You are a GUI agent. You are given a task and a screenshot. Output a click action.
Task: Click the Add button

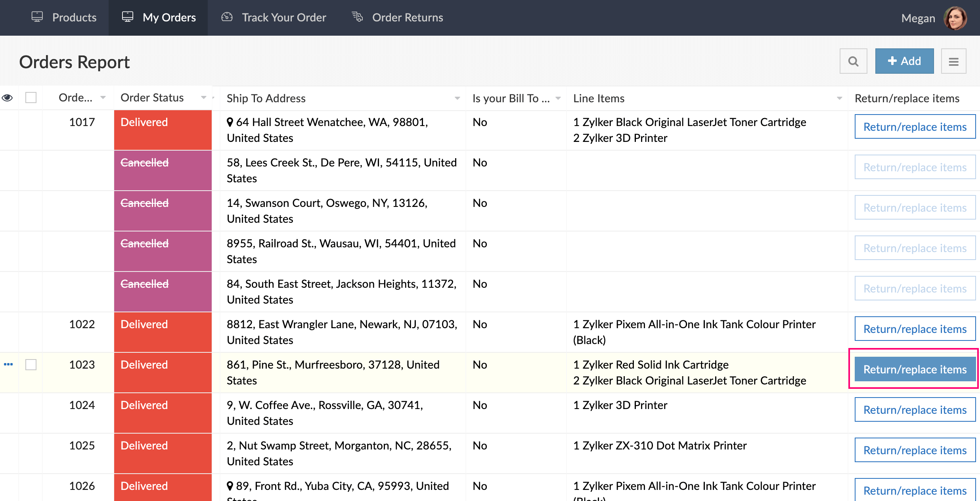tap(904, 61)
